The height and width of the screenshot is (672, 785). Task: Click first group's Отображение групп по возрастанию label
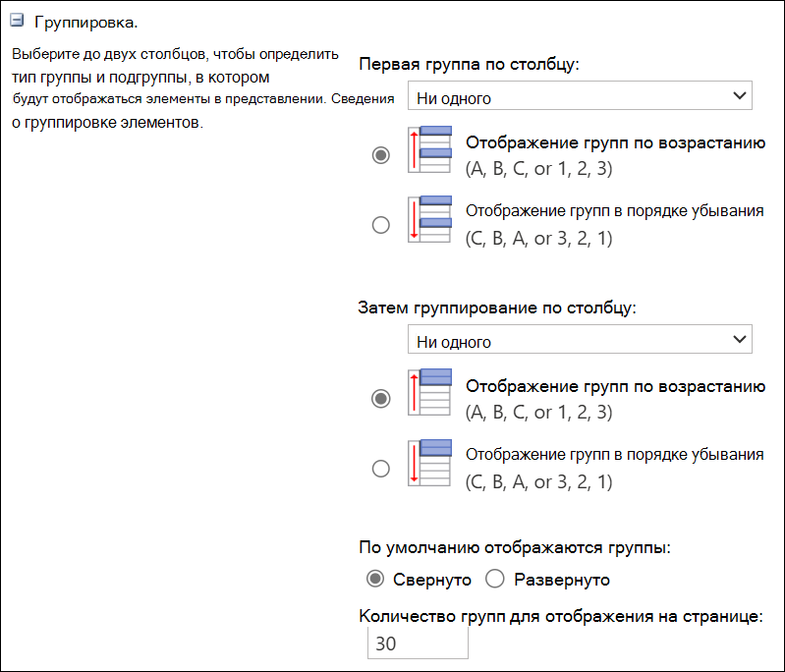pos(615,143)
